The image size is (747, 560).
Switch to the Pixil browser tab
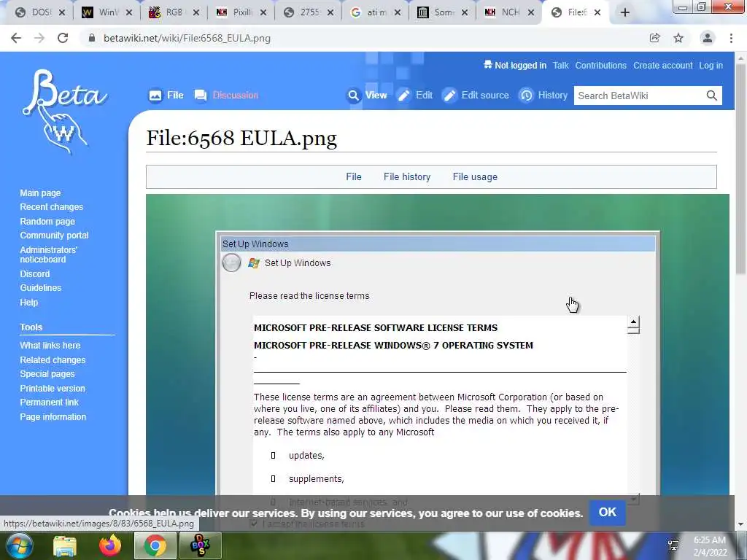tap(240, 12)
